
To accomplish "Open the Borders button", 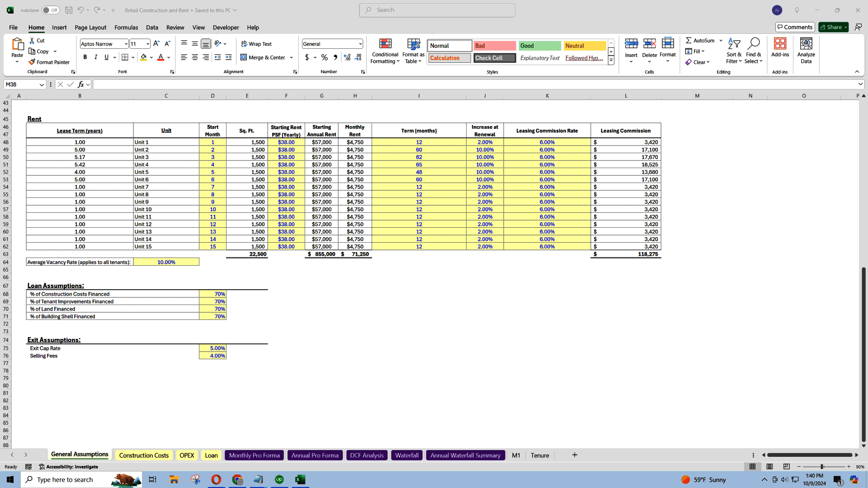I will tap(125, 57).
